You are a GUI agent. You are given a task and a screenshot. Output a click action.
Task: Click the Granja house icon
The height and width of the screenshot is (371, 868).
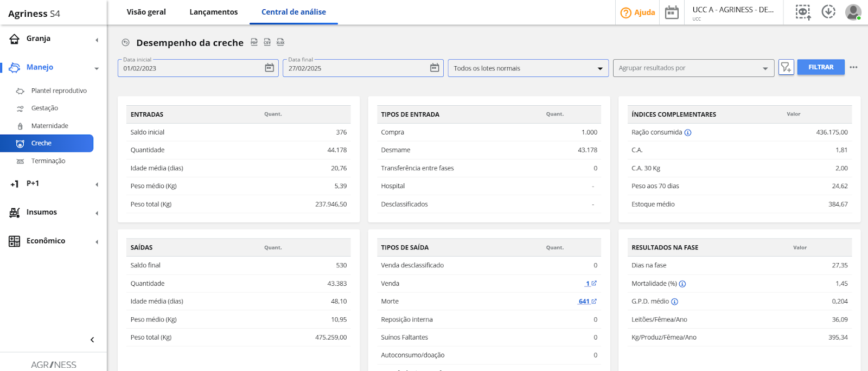pos(15,39)
